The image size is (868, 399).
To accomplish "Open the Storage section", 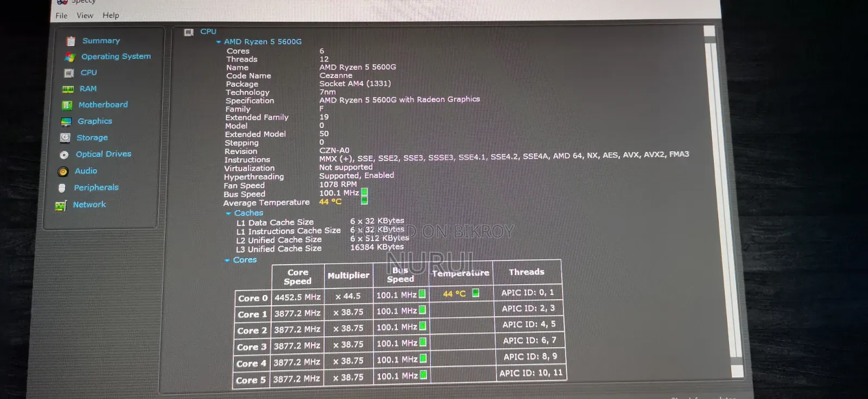I will (x=92, y=138).
